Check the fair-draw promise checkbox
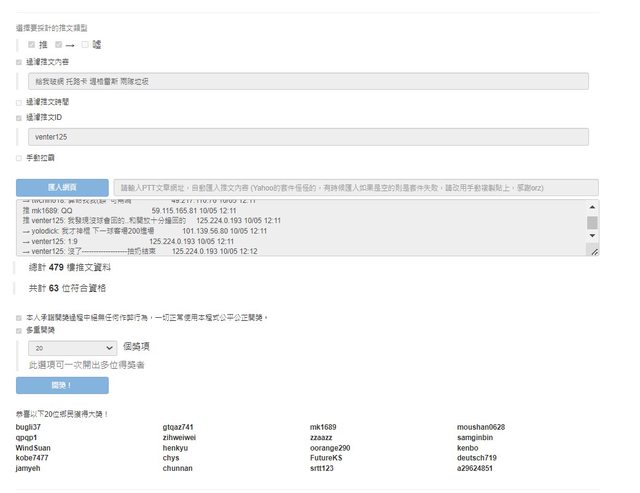This screenshot has height=493, width=640. point(19,317)
